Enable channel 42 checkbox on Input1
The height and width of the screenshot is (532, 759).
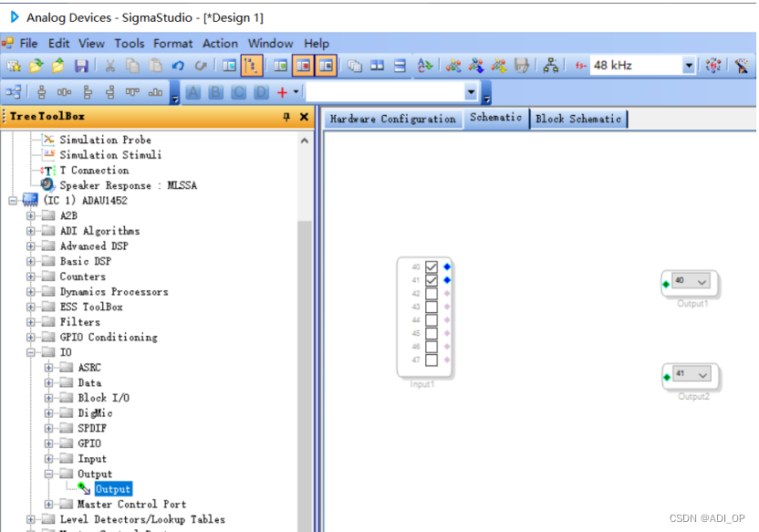[431, 293]
